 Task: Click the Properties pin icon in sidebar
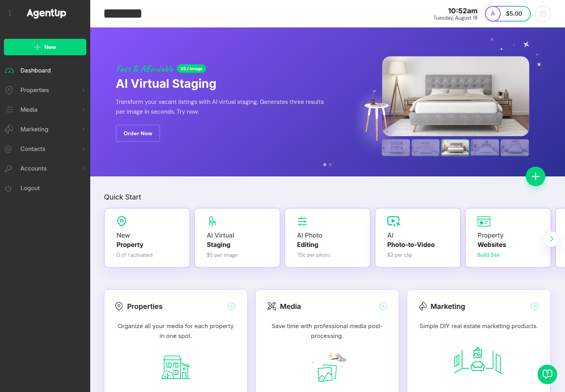9,90
